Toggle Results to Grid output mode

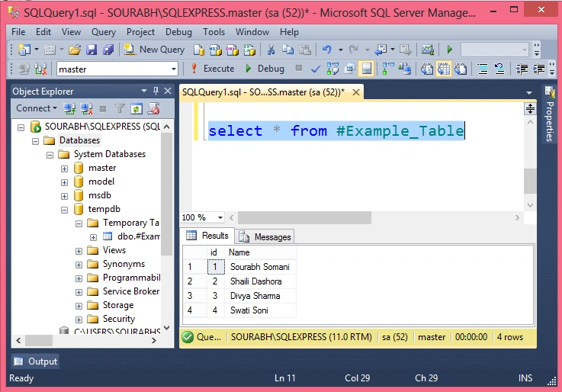443,69
